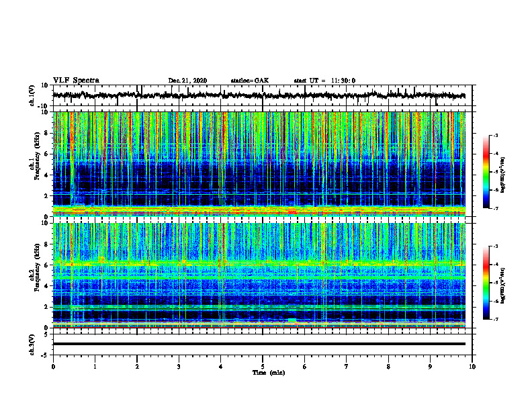This screenshot has height=411, width=532.
Task: Select the ch.3(V) axis label
Action: (x=32, y=345)
